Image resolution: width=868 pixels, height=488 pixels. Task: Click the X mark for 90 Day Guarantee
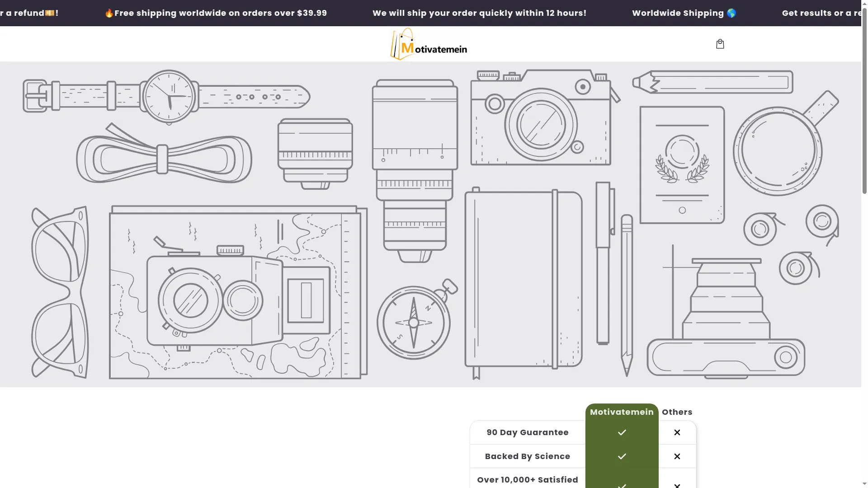tap(677, 432)
